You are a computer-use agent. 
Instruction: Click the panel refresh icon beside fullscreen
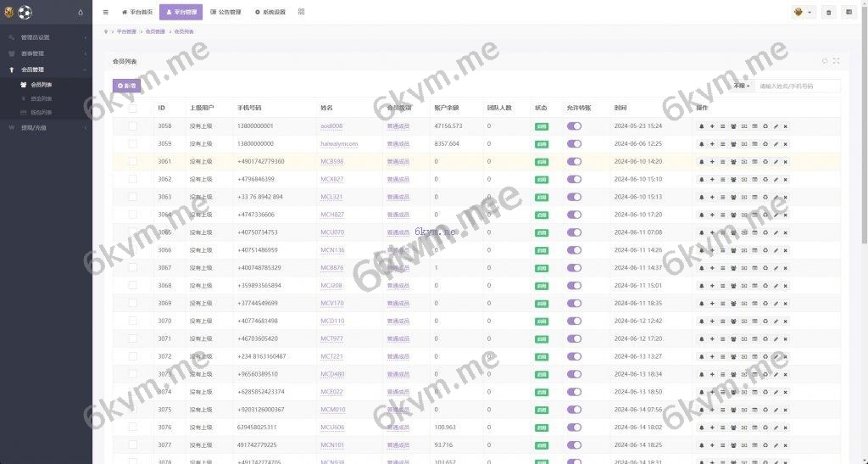point(825,61)
